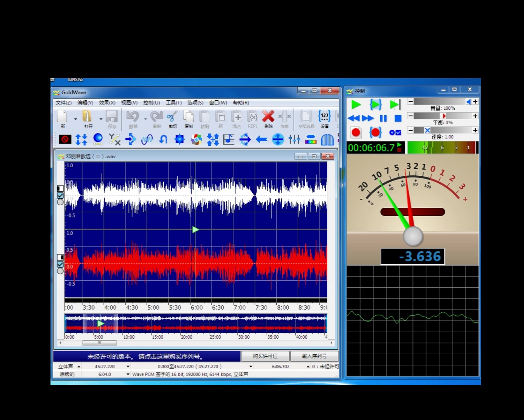Click the 购买许可证 buy license button

coord(265,356)
